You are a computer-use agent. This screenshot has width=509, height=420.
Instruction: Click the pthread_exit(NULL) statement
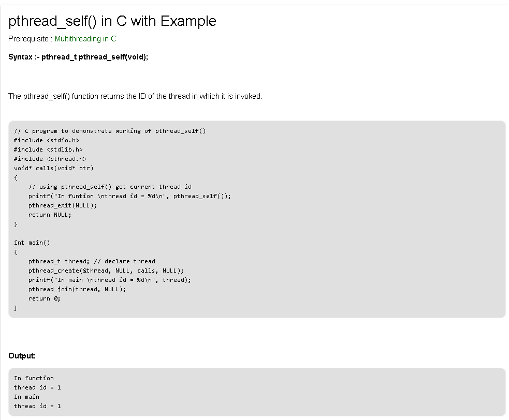tap(63, 205)
